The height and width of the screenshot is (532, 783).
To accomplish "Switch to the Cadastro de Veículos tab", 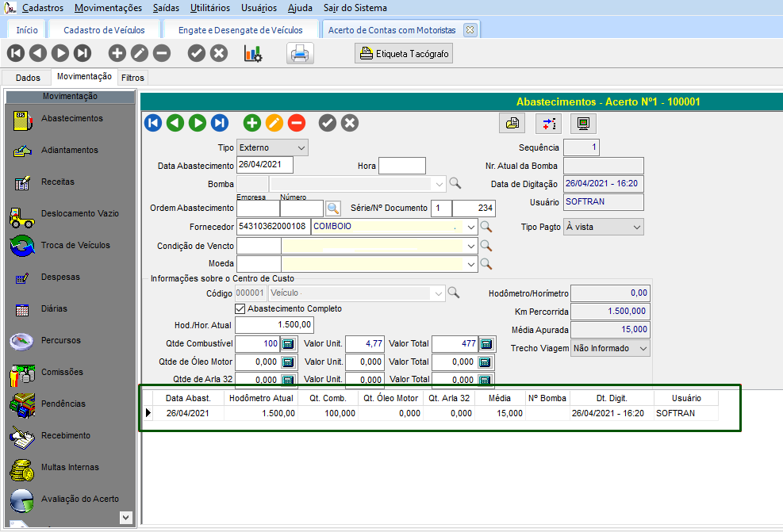I will (104, 30).
